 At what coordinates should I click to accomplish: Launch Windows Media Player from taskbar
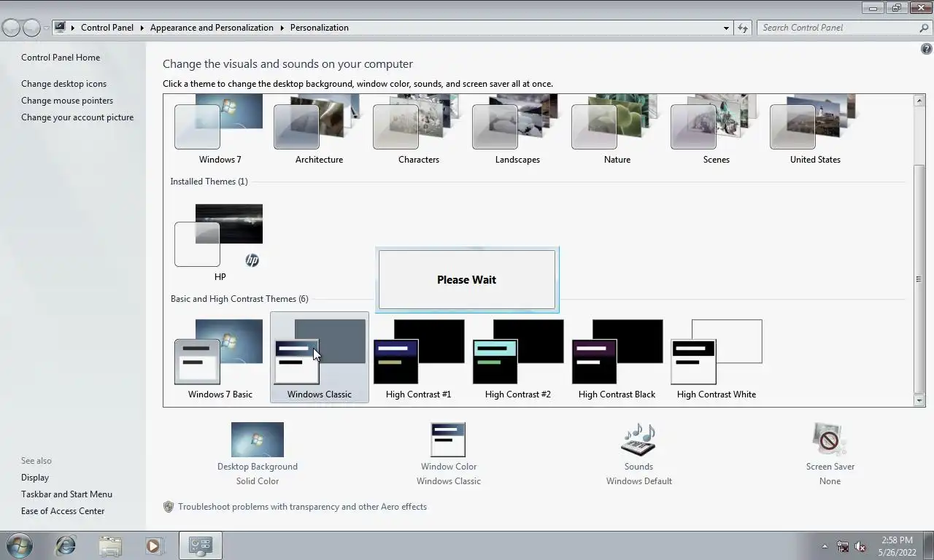click(154, 545)
